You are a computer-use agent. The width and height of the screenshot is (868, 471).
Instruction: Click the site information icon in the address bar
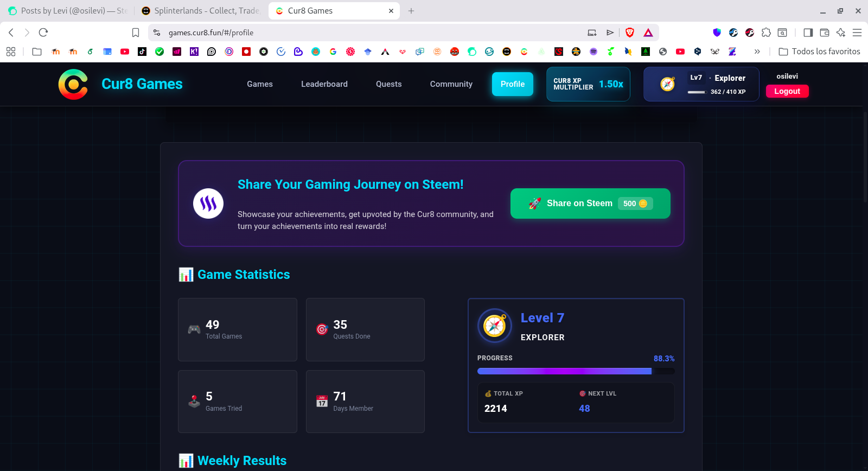(x=157, y=33)
